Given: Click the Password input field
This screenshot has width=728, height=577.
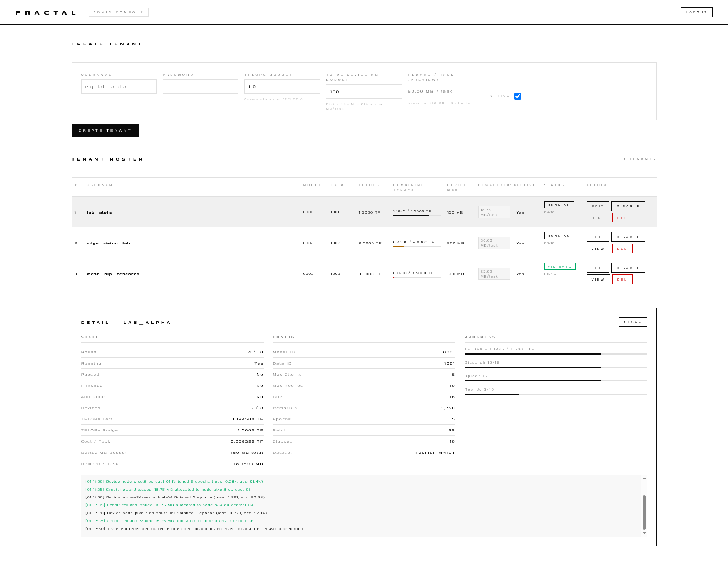Looking at the screenshot, I should click(201, 87).
